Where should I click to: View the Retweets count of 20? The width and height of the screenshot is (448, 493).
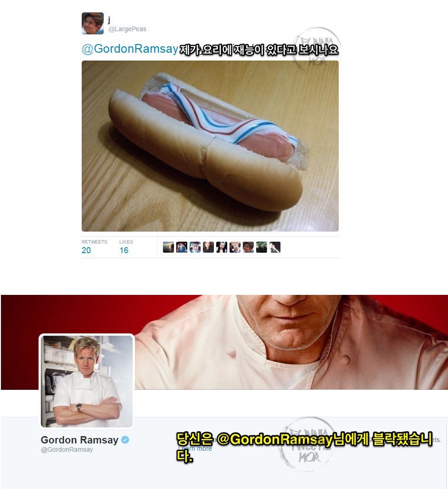coord(86,250)
